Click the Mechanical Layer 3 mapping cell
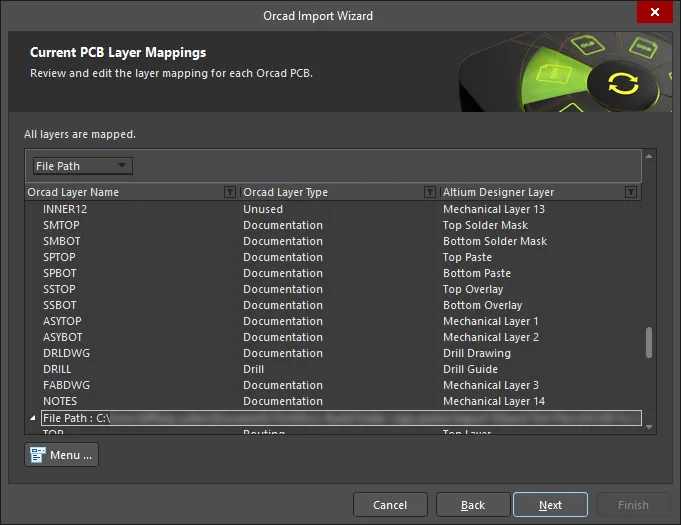 coord(491,385)
